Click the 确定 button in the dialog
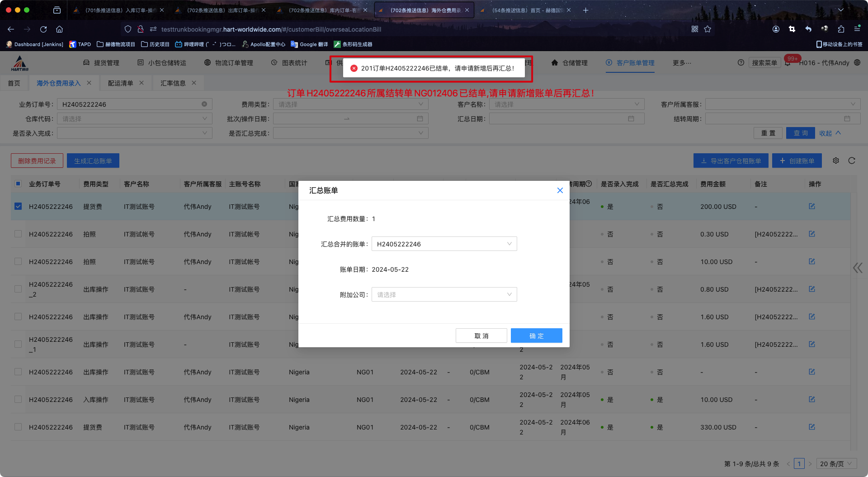Image resolution: width=868 pixels, height=477 pixels. coord(536,335)
